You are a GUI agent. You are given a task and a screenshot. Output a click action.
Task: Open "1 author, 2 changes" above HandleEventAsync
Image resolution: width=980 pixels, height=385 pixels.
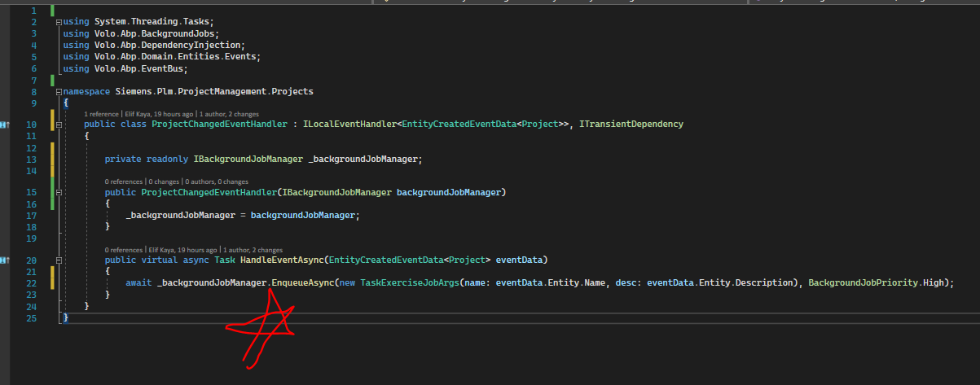[252, 250]
